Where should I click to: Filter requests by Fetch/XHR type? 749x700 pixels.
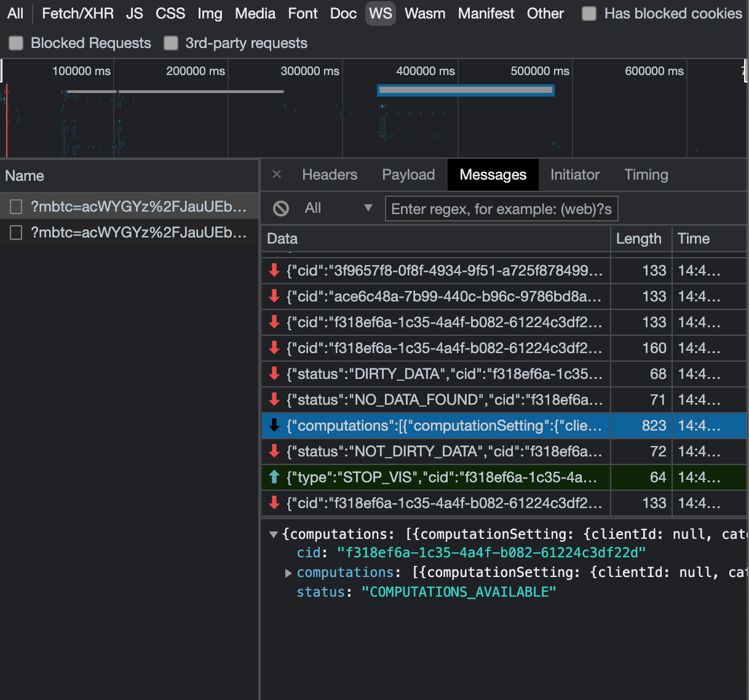(77, 14)
